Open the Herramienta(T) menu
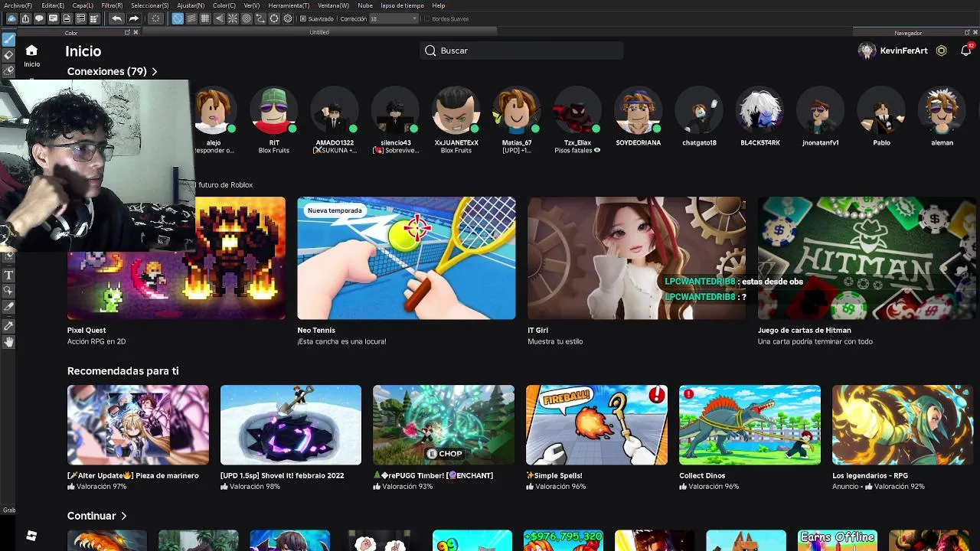The image size is (980, 551). pos(289,5)
